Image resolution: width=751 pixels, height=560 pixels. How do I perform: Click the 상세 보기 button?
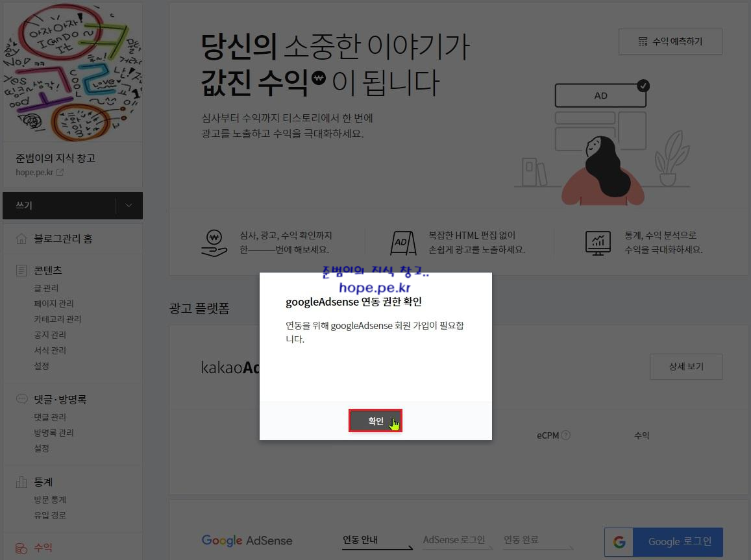click(685, 367)
